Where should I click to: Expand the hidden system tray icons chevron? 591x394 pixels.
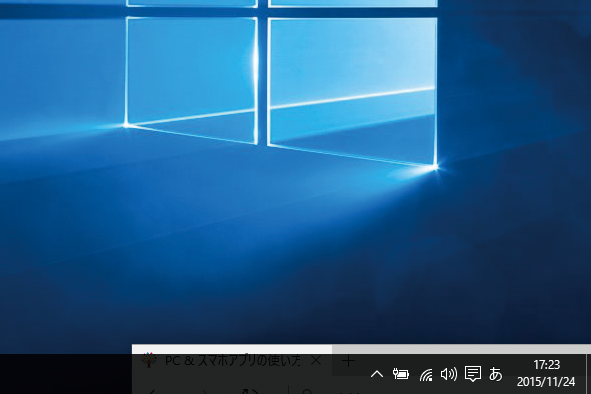click(x=377, y=374)
